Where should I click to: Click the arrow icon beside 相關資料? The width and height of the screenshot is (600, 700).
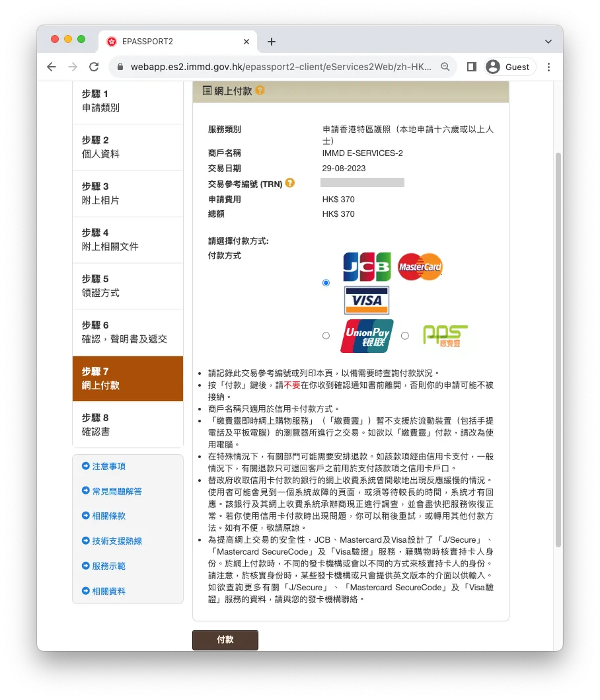[86, 591]
